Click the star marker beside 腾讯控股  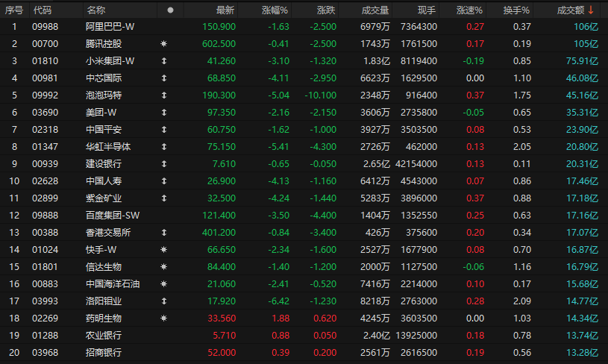pos(163,43)
